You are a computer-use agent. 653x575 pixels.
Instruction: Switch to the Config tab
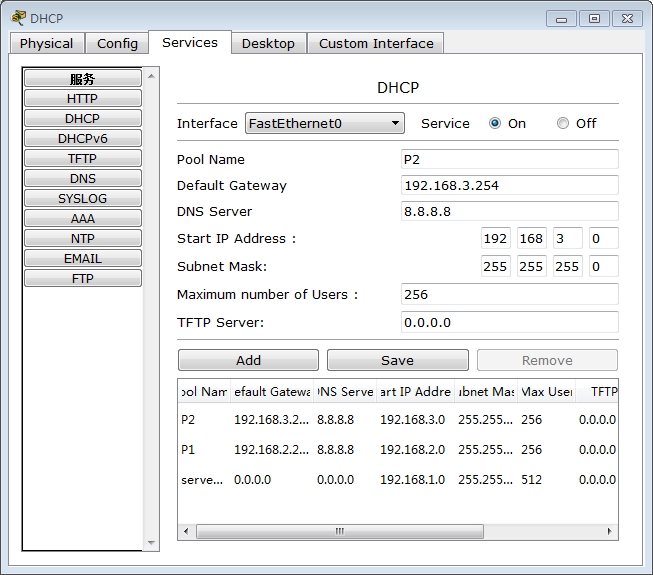(117, 43)
